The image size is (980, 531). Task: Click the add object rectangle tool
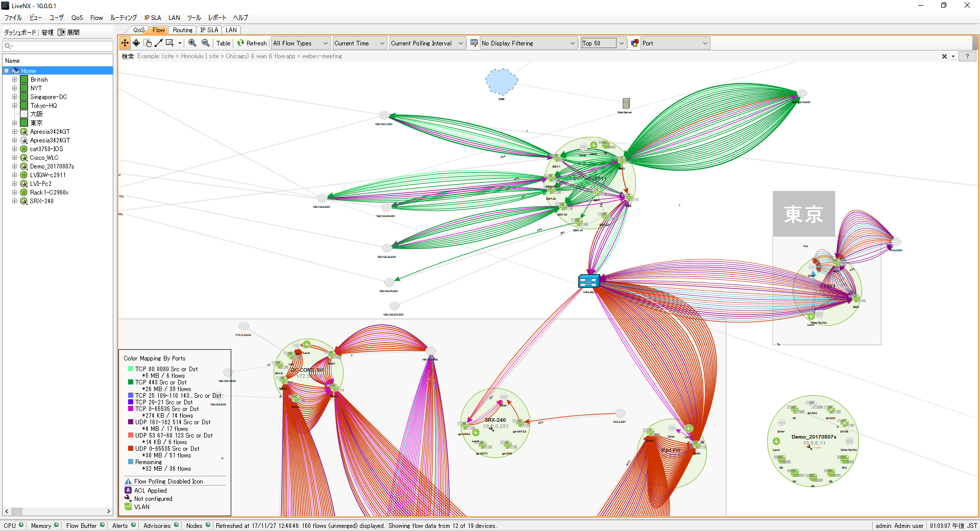(170, 43)
